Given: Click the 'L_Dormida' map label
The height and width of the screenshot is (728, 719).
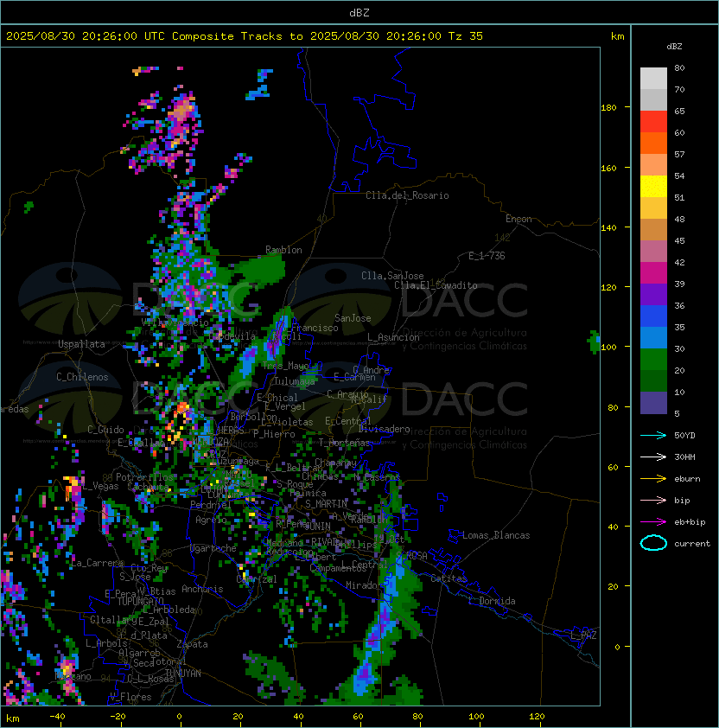Looking at the screenshot, I should [492, 601].
